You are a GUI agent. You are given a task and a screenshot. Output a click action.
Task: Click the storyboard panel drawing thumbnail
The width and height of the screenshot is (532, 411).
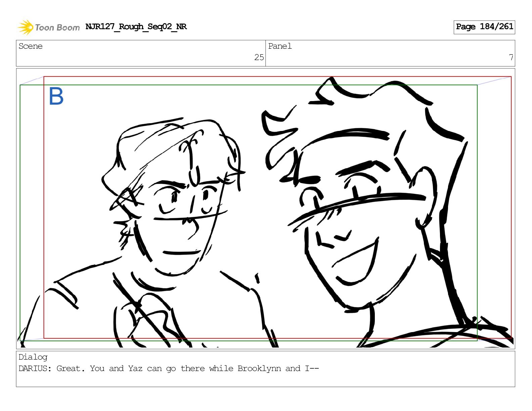(265, 209)
